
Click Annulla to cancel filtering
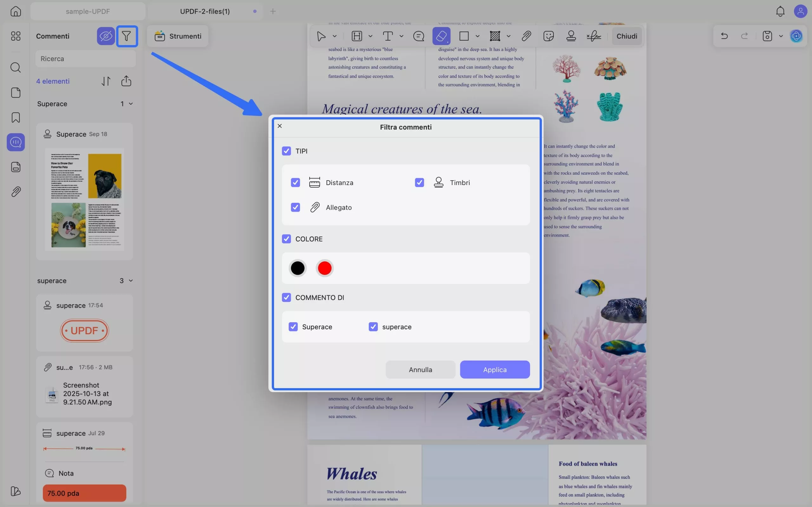420,369
